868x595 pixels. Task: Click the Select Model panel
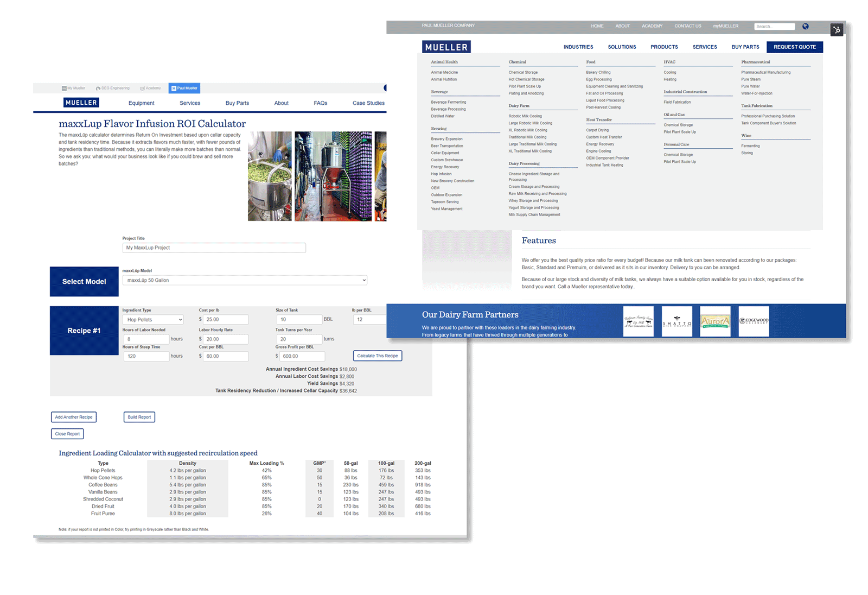click(x=84, y=281)
